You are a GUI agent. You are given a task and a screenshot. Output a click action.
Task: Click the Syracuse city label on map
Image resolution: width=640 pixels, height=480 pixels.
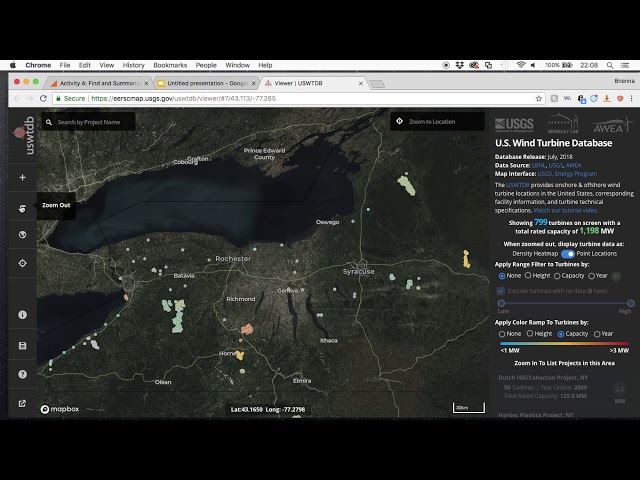pos(358,271)
